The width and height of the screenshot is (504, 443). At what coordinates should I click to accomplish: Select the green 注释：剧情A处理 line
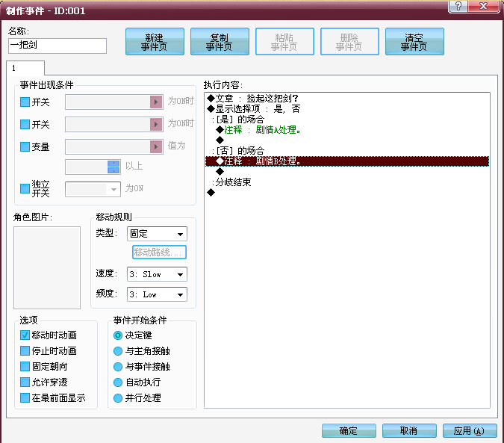point(347,130)
